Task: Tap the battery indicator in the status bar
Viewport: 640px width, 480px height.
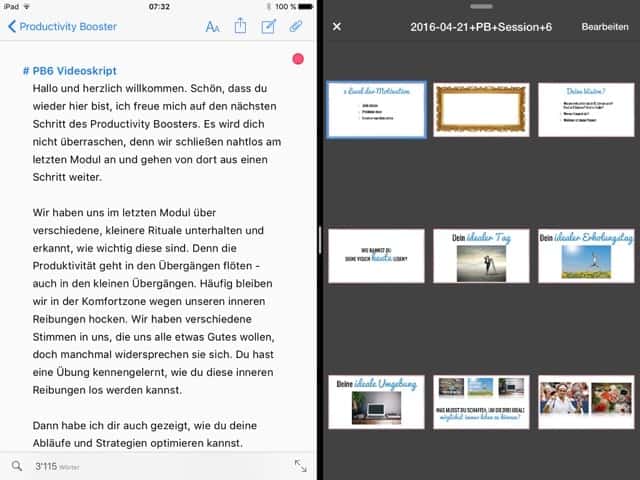Action: click(x=305, y=7)
